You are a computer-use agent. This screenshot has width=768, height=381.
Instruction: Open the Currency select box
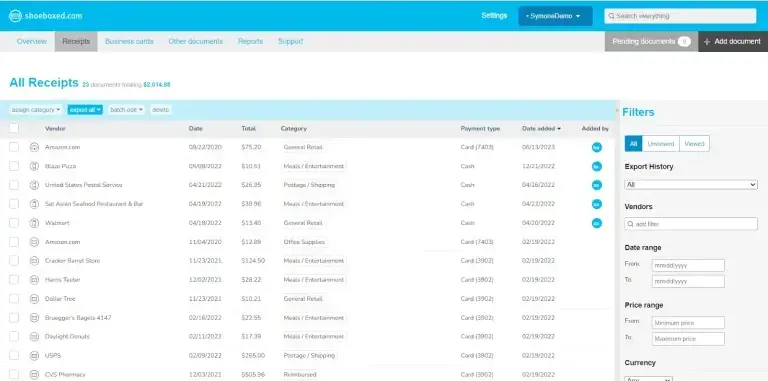648,379
